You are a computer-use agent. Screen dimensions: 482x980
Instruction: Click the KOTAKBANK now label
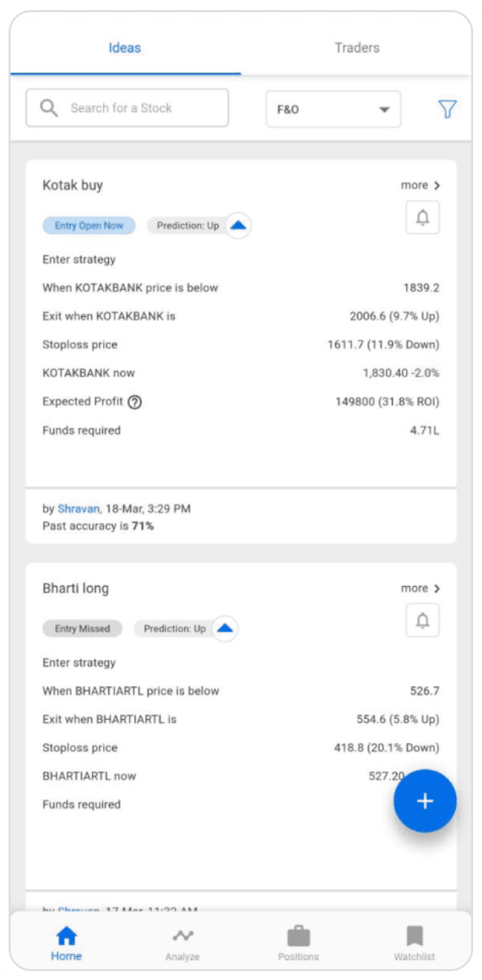coord(89,372)
